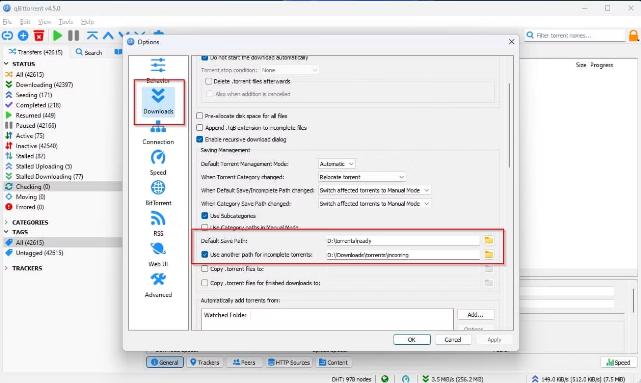Click the orange lock icon

tap(633, 36)
